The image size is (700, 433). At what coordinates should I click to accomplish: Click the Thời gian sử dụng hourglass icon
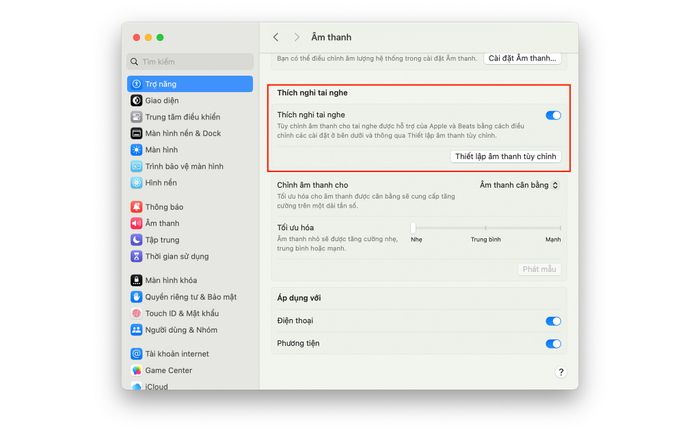137,256
